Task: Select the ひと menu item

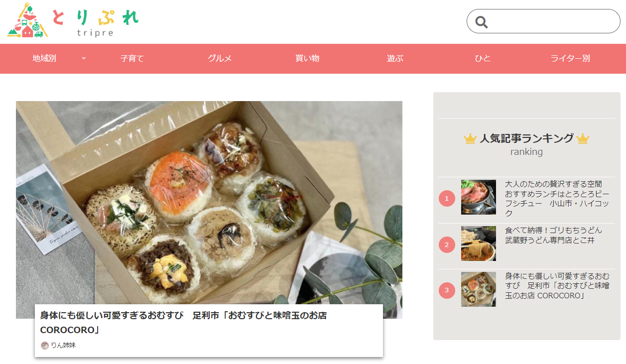Action: tap(483, 58)
